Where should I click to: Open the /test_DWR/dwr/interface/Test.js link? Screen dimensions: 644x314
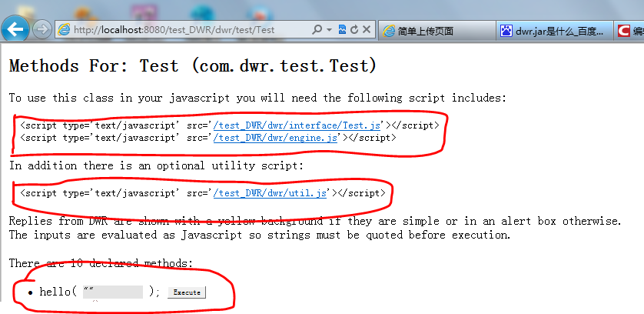click(x=297, y=125)
